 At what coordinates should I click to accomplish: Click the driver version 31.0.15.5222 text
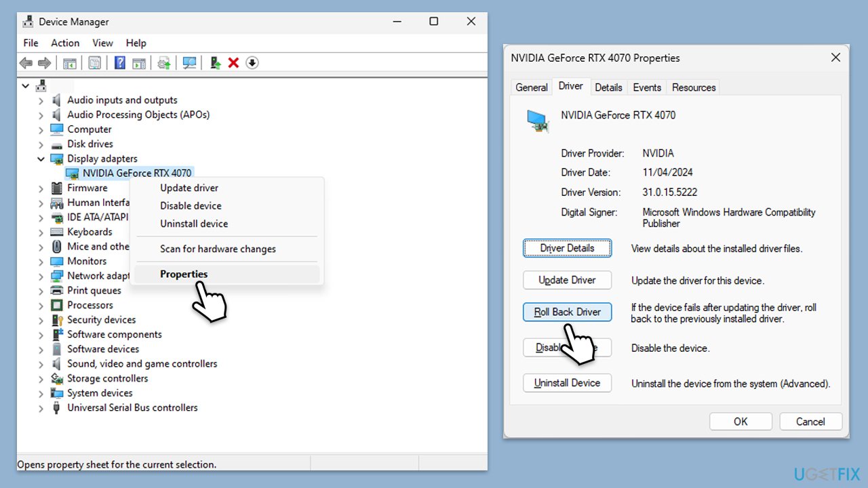click(669, 192)
